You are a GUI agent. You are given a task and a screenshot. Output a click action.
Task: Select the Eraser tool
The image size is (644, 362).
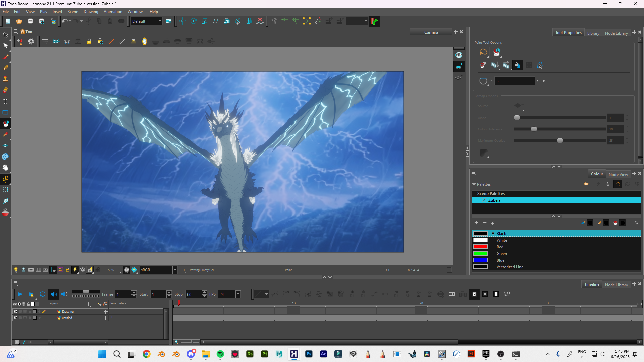pyautogui.click(x=5, y=90)
